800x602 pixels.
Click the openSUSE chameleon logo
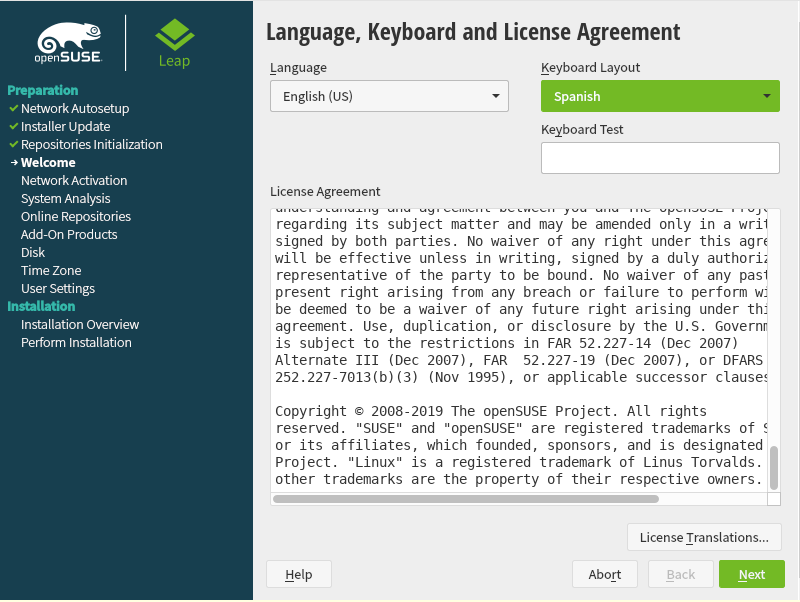tap(68, 43)
